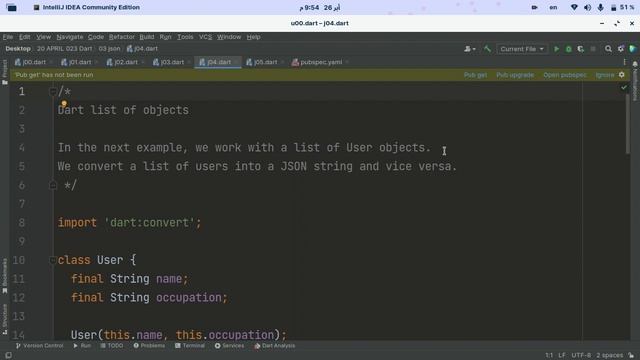The width and height of the screenshot is (640, 360).
Task: Open the Code menu
Action: (96, 37)
